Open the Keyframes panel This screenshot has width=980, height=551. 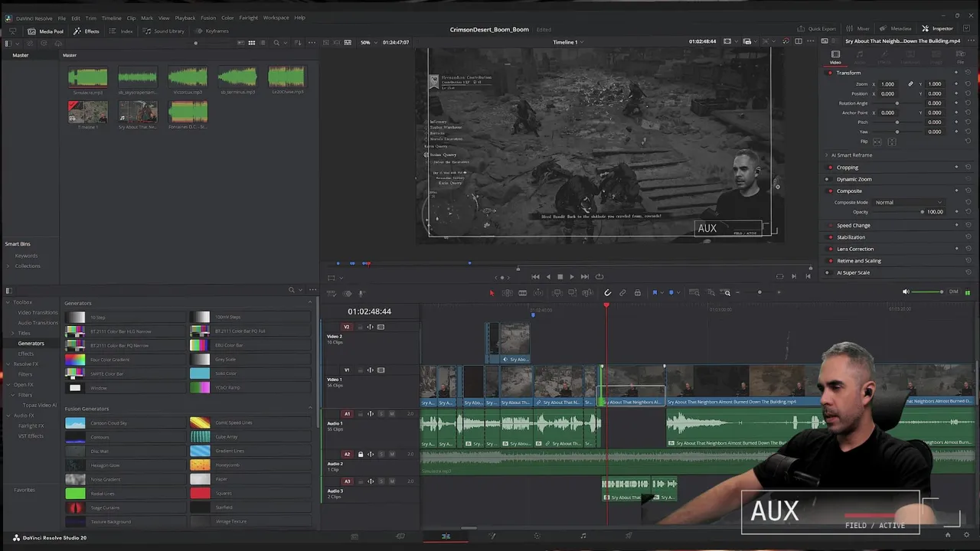[212, 31]
